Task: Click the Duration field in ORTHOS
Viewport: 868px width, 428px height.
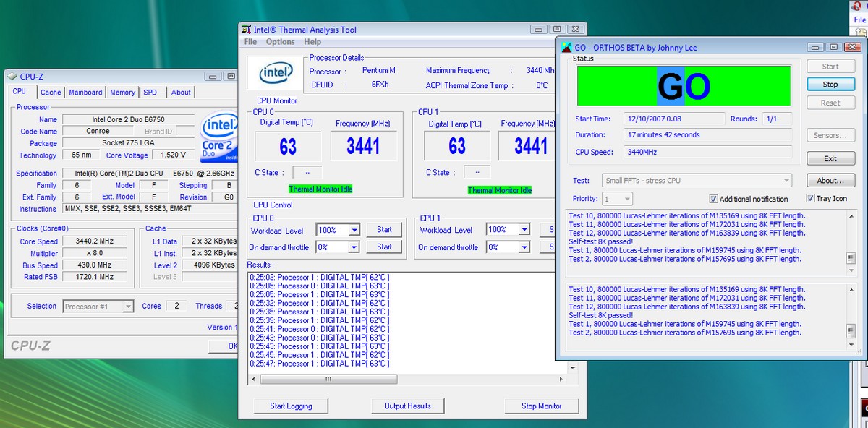Action: click(708, 135)
